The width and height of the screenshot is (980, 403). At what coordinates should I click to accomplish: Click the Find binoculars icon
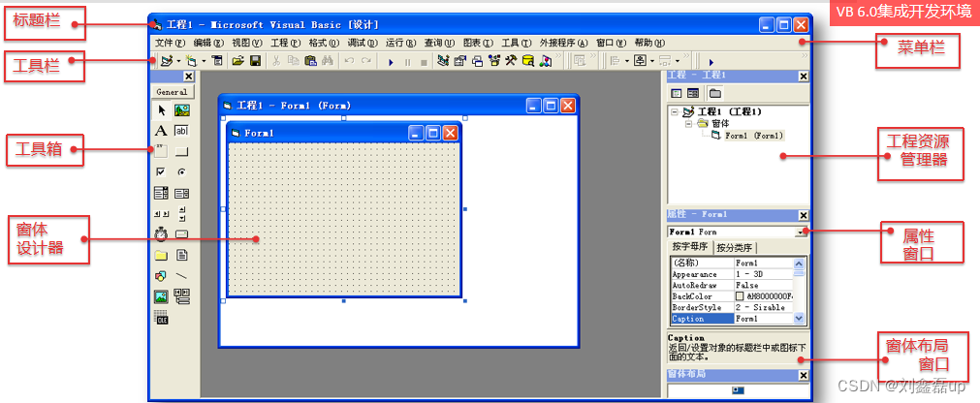click(328, 61)
